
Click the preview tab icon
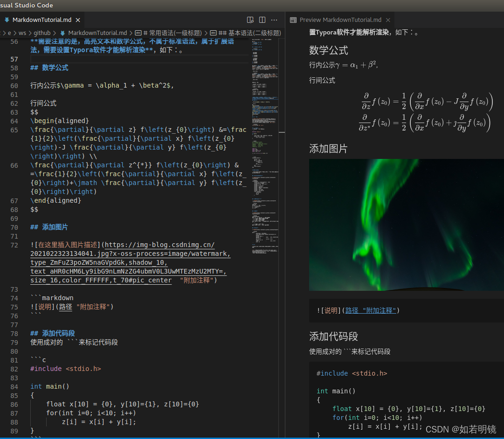pyautogui.click(x=293, y=20)
